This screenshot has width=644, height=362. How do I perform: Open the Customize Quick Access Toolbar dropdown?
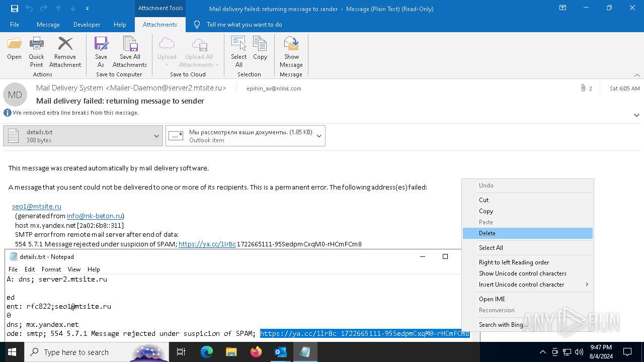87,9
